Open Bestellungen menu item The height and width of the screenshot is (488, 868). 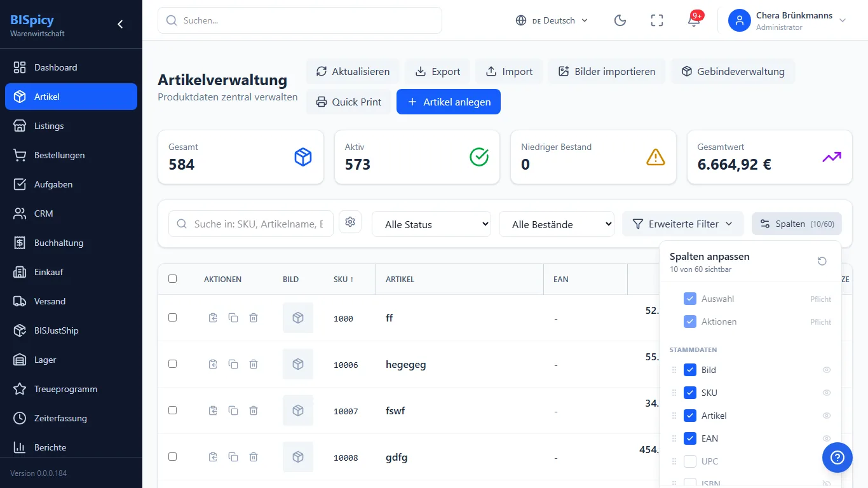tap(71, 155)
